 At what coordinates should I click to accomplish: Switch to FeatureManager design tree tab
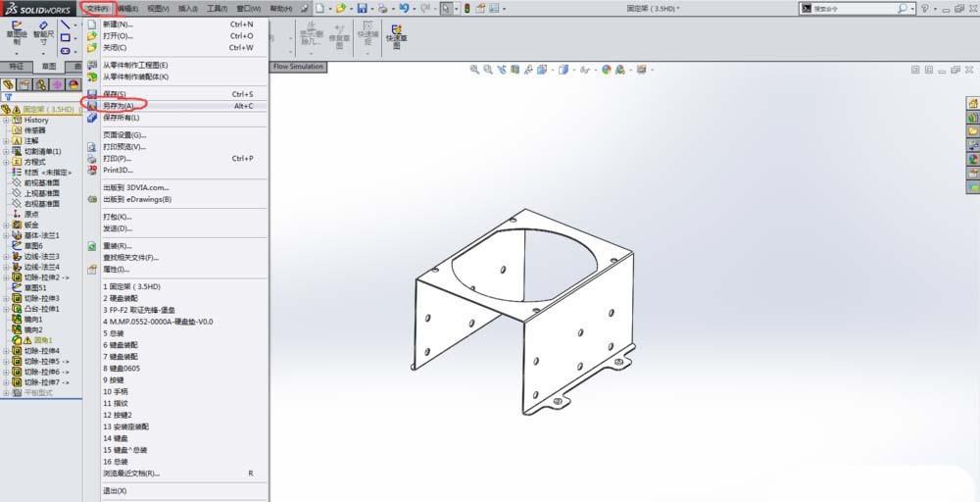coord(8,84)
